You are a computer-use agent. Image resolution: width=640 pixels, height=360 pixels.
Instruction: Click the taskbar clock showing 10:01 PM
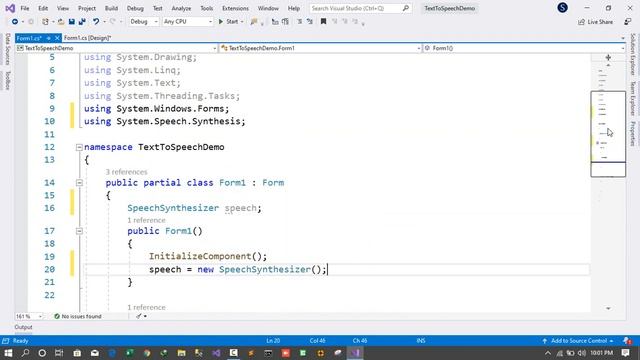pyautogui.click(x=601, y=353)
